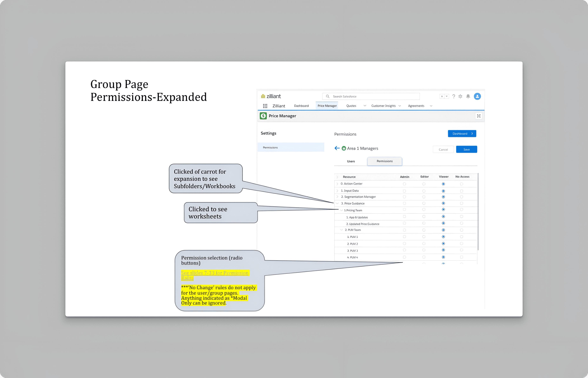Click the app launcher grid icon
The width and height of the screenshot is (588, 378).
point(265,106)
